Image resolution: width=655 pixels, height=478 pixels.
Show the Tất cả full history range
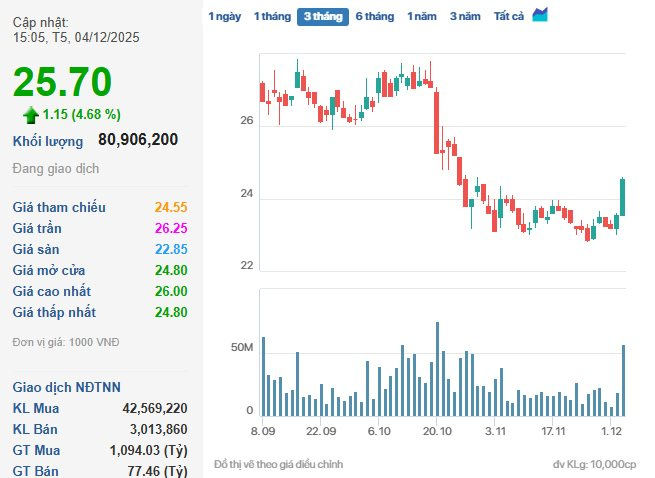[510, 16]
